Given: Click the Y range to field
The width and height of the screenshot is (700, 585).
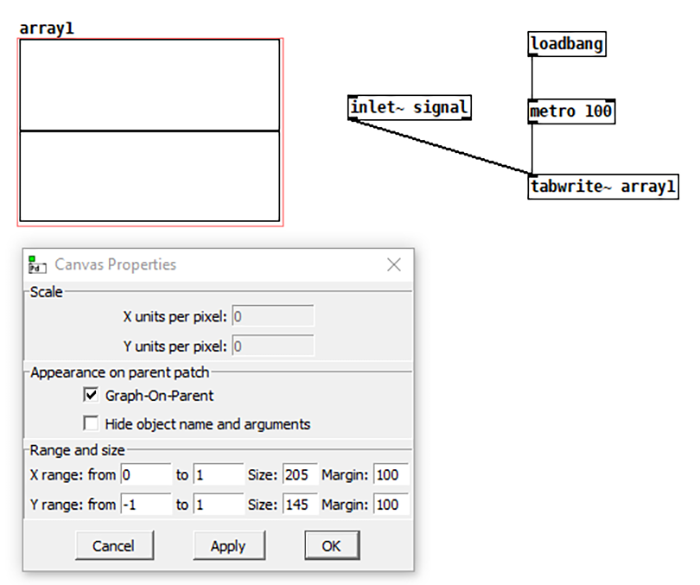Looking at the screenshot, I should (x=218, y=504).
